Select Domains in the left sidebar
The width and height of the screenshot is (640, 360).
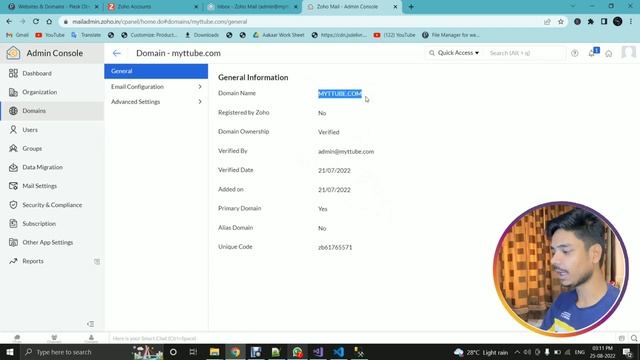pos(52,111)
